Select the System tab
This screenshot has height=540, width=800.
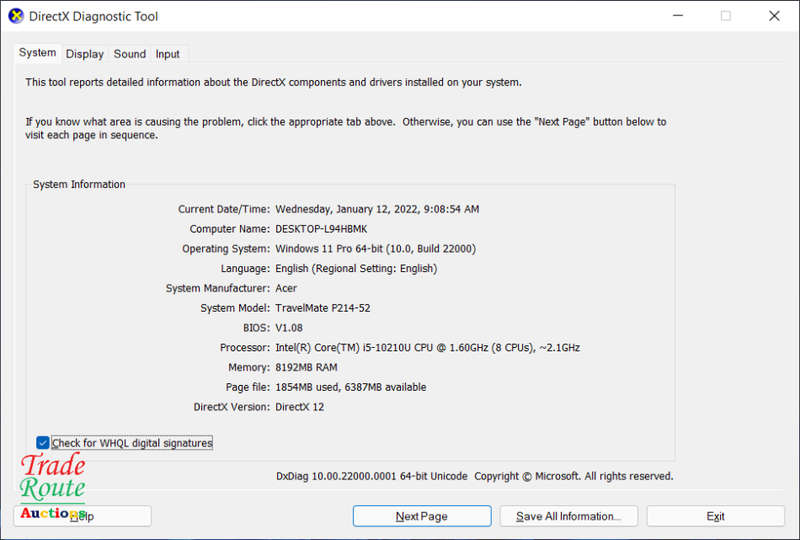pyautogui.click(x=37, y=53)
